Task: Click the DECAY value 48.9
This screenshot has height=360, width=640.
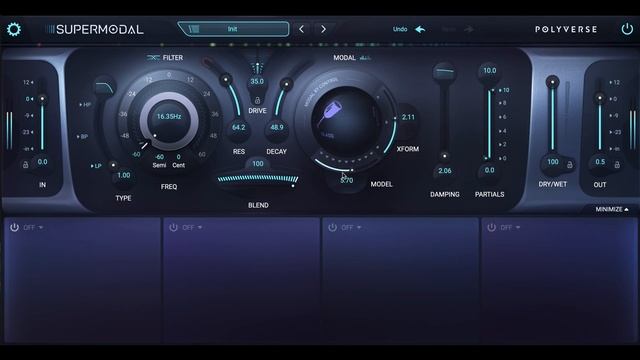Action: (x=277, y=127)
